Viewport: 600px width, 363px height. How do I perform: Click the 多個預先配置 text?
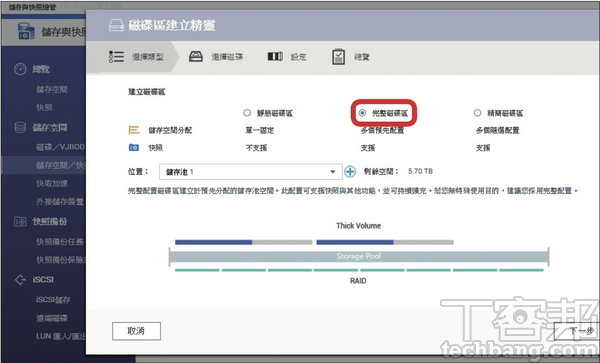(382, 130)
